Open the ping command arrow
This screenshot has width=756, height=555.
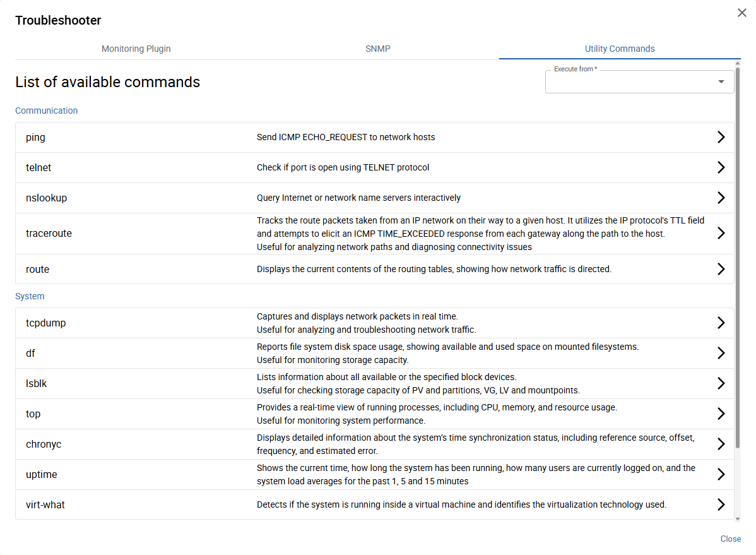pyautogui.click(x=721, y=137)
